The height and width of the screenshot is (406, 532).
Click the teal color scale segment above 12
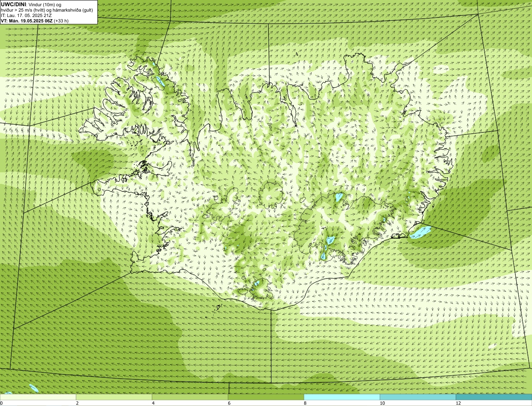(x=494, y=397)
